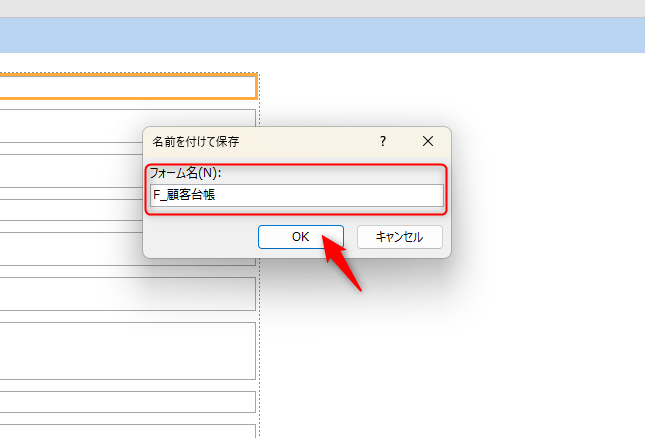
Task: Click empty white area right of the form
Action: coord(450,350)
